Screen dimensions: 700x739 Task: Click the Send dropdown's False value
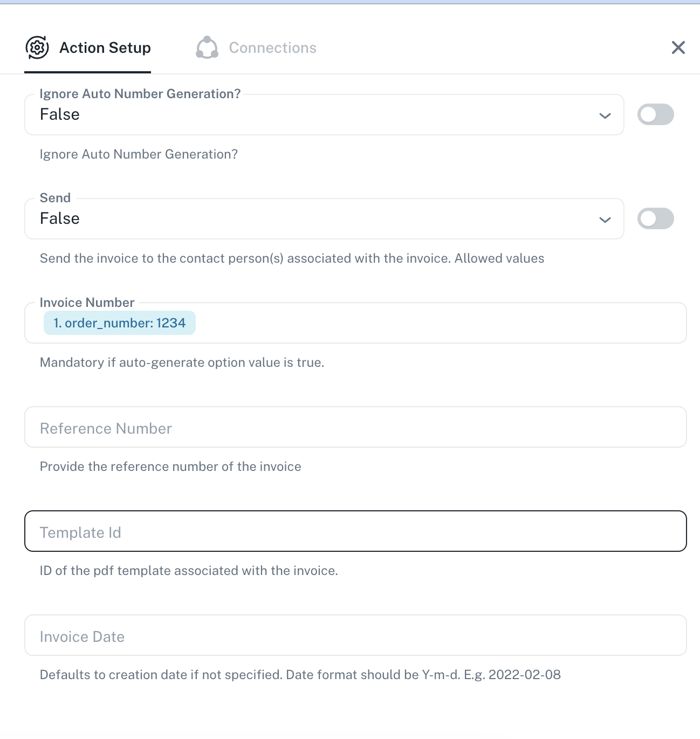pyautogui.click(x=60, y=218)
